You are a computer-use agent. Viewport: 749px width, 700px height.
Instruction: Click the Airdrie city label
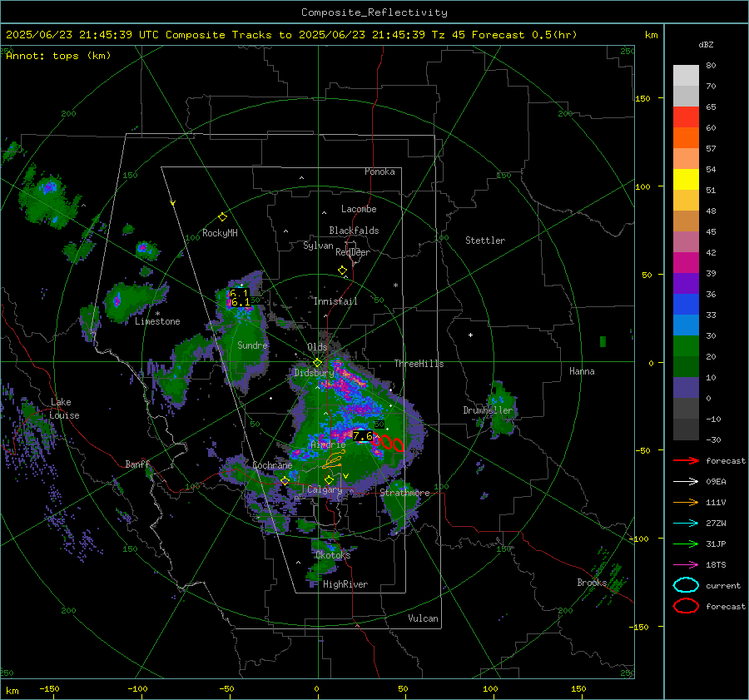[328, 444]
